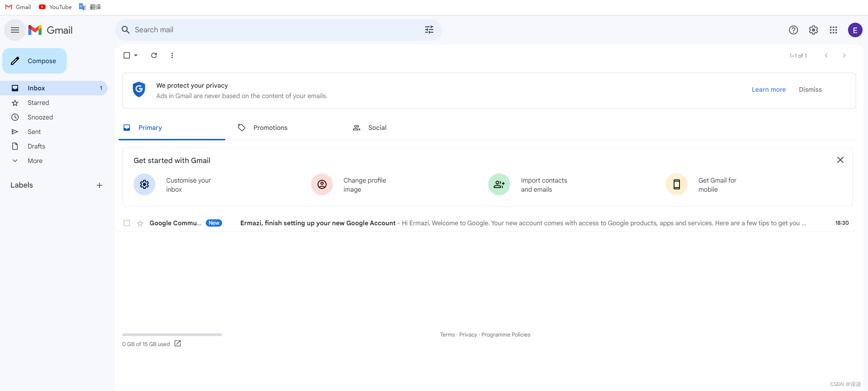Image resolution: width=868 pixels, height=391 pixels.
Task: Open the Google apps grid
Action: point(833,30)
